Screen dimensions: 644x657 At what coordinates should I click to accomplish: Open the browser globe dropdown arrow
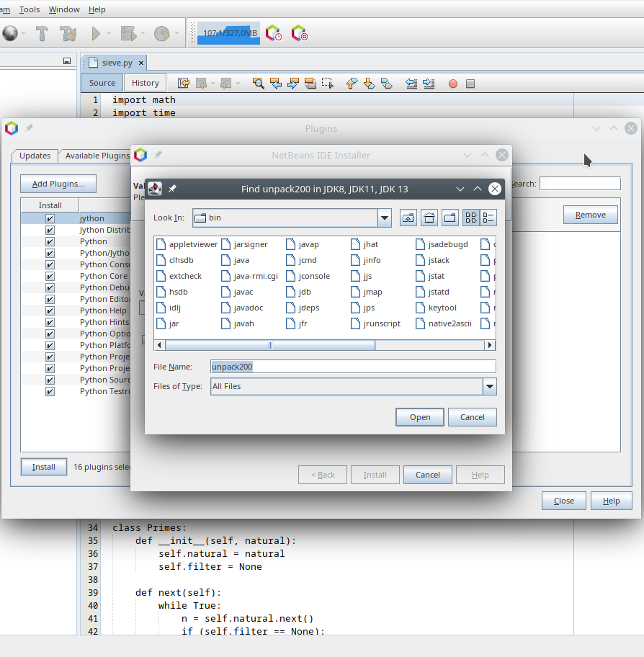coord(24,34)
